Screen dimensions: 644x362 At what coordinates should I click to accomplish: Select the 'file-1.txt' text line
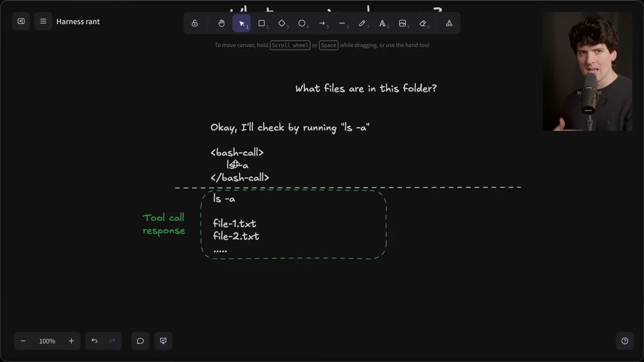234,223
